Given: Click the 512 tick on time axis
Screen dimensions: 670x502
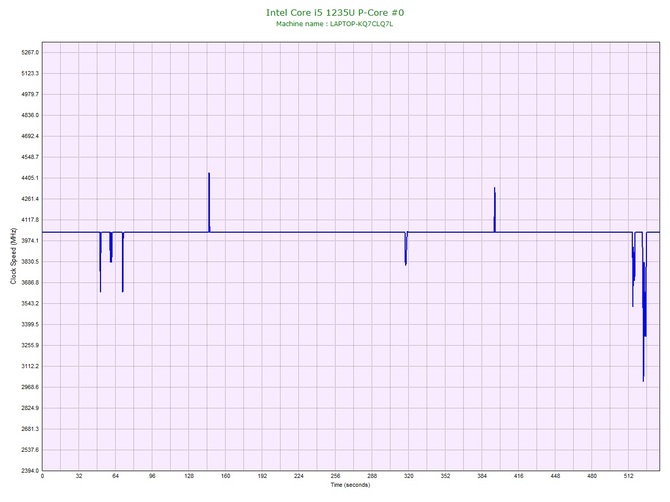Looking at the screenshot, I should click(x=629, y=476).
